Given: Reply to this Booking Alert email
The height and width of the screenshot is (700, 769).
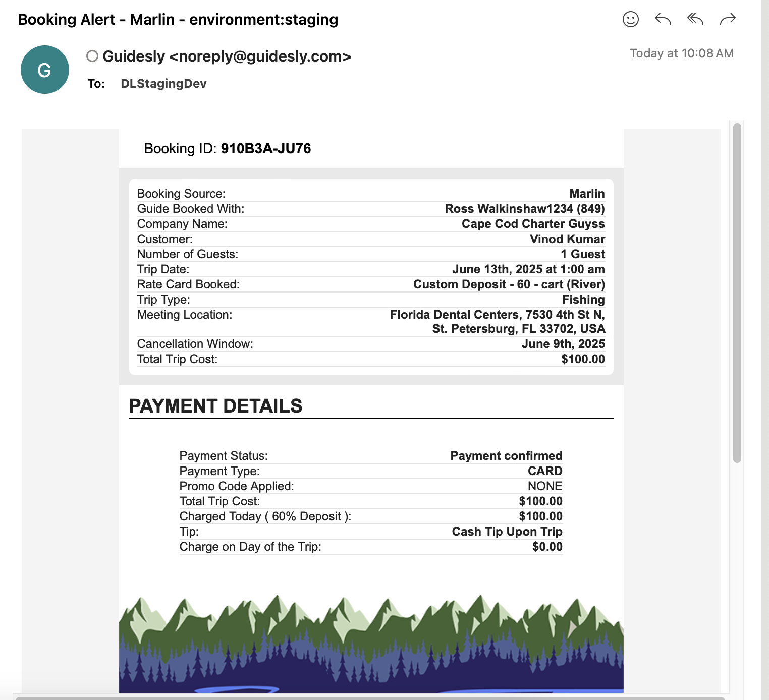Looking at the screenshot, I should click(663, 19).
